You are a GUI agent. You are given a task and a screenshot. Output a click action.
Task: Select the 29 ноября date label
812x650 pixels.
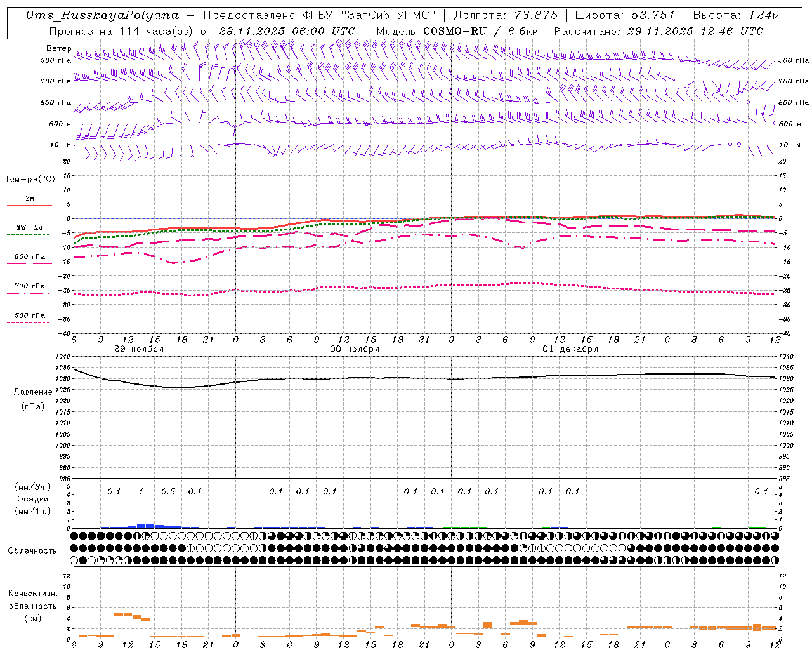[x=139, y=349]
